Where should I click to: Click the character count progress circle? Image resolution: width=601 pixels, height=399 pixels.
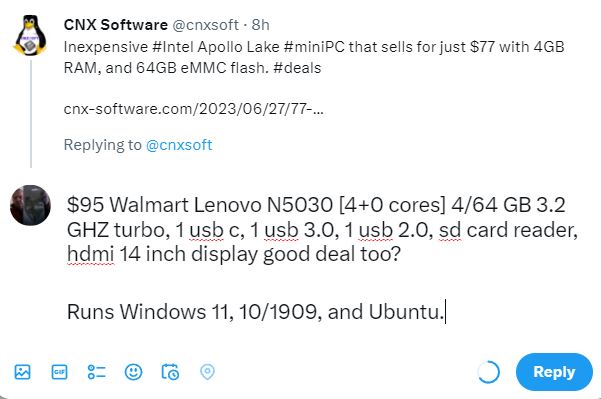(x=488, y=372)
